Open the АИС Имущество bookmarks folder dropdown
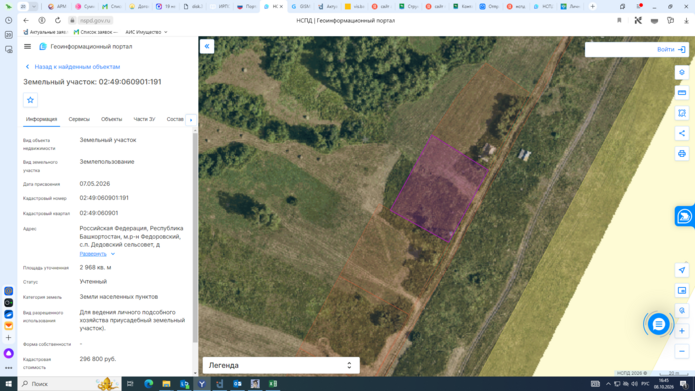This screenshot has height=391, width=695. [x=146, y=32]
